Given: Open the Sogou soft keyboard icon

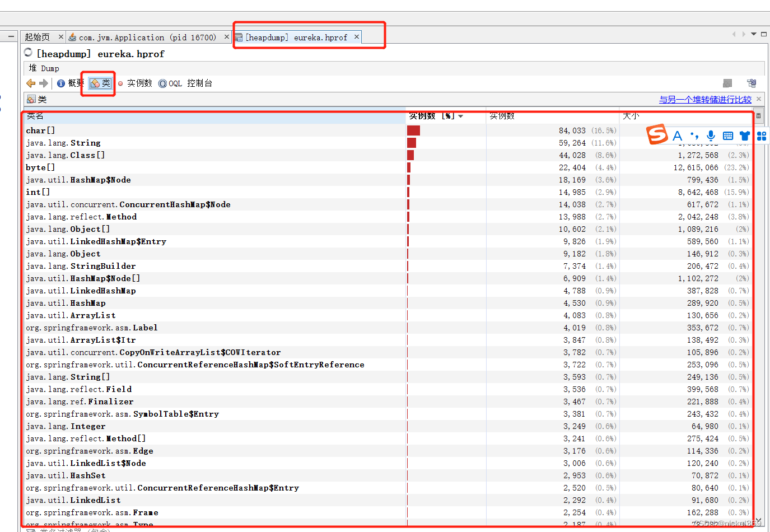Looking at the screenshot, I should (x=728, y=136).
